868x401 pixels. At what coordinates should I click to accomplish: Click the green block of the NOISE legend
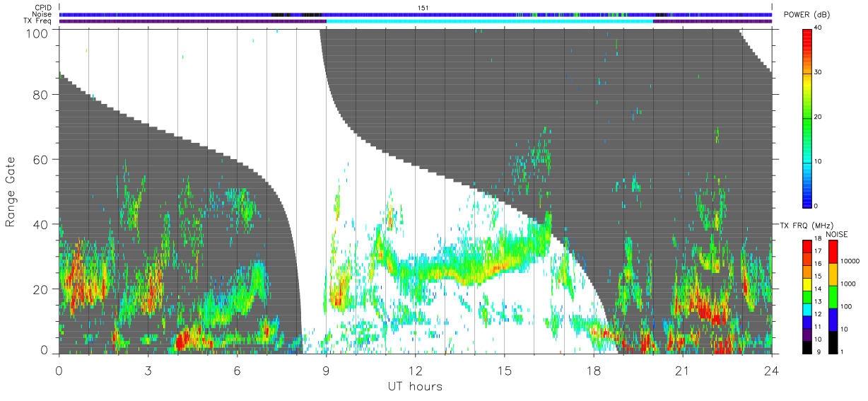[833, 296]
